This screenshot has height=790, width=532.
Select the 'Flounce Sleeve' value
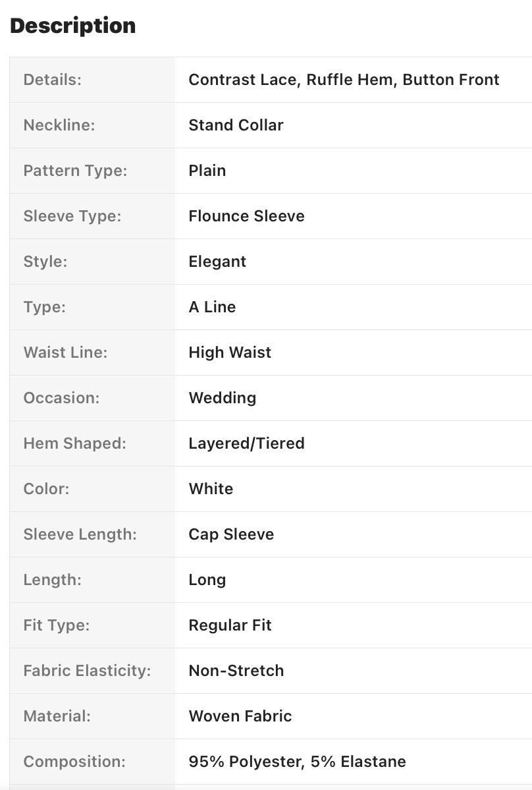coord(246,216)
